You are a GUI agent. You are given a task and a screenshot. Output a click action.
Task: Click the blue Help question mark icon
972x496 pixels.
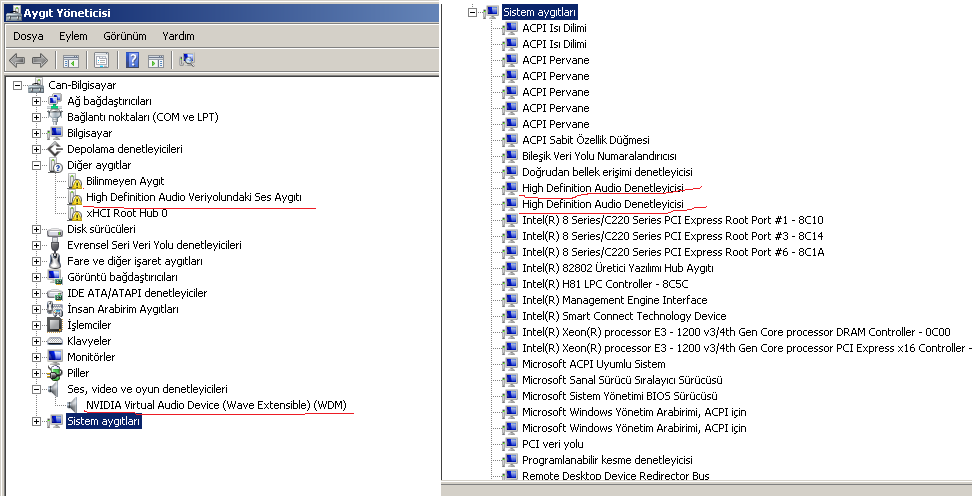pyautogui.click(x=132, y=60)
